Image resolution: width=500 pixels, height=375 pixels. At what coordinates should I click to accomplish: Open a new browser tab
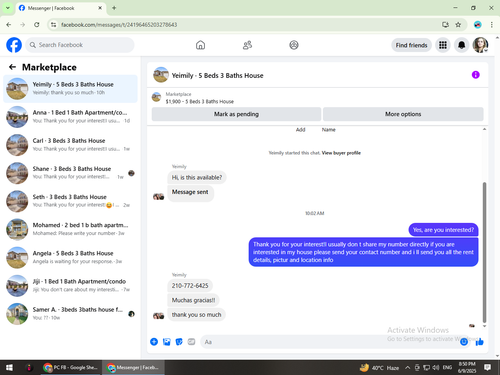114,8
